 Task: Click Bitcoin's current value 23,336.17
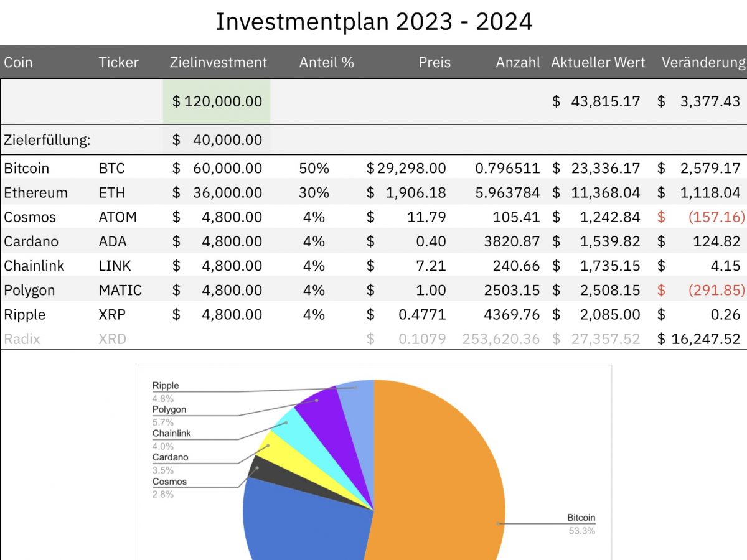point(596,168)
